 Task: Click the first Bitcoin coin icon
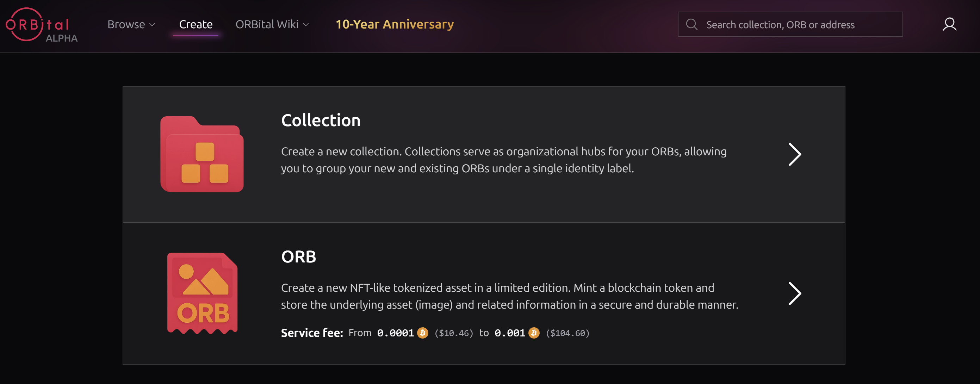coord(422,333)
